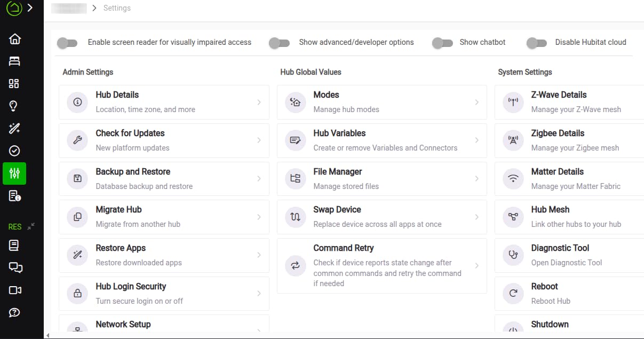Image resolution: width=644 pixels, height=339 pixels.
Task: Select the highlighted Settings sliders sidebar item
Action: click(x=14, y=174)
